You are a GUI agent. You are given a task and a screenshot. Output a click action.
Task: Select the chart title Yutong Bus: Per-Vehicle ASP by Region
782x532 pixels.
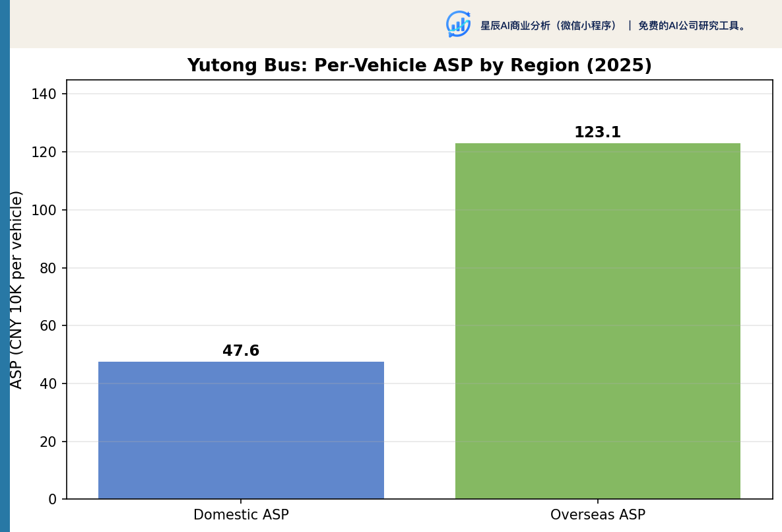point(420,65)
